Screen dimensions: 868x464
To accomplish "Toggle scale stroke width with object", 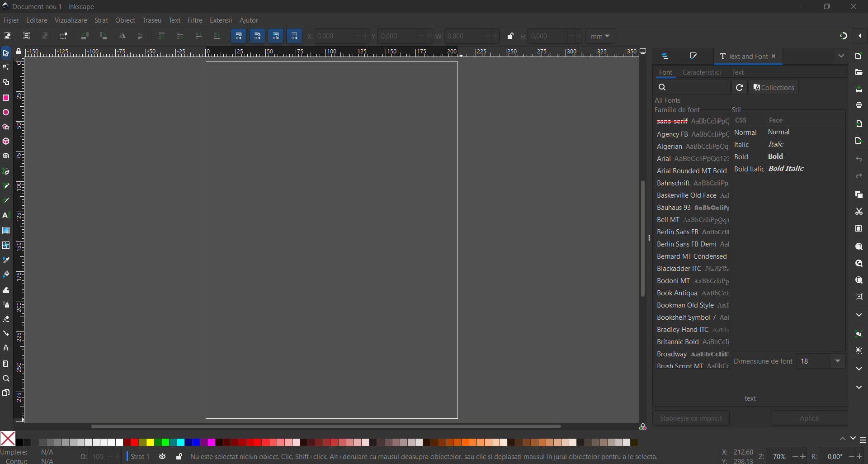I will pos(239,36).
